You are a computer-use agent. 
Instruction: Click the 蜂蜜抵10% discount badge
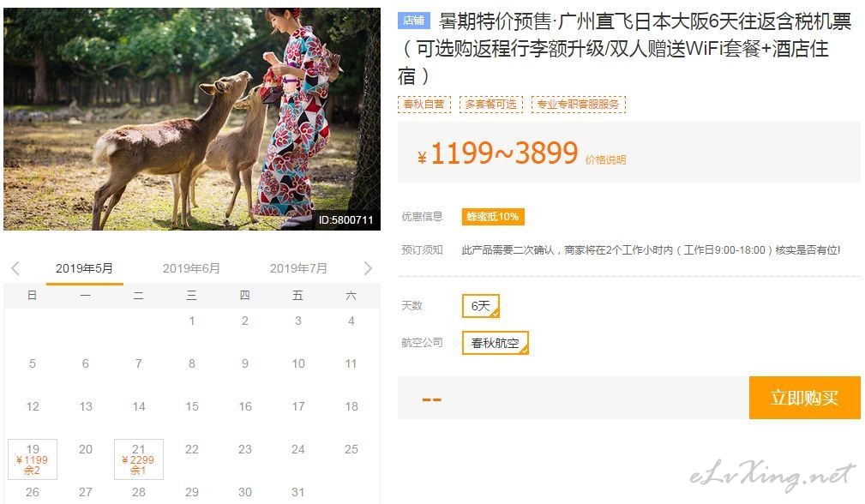coord(493,217)
